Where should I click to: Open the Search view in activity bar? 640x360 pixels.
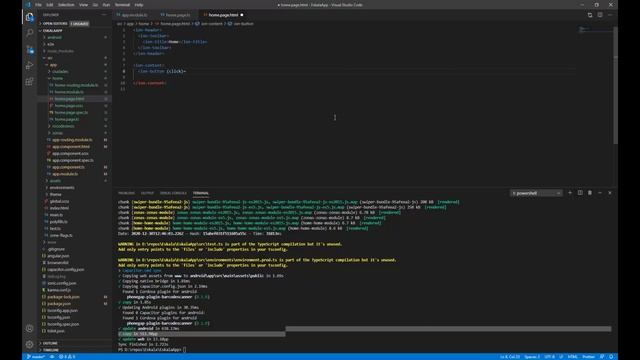click(29, 33)
